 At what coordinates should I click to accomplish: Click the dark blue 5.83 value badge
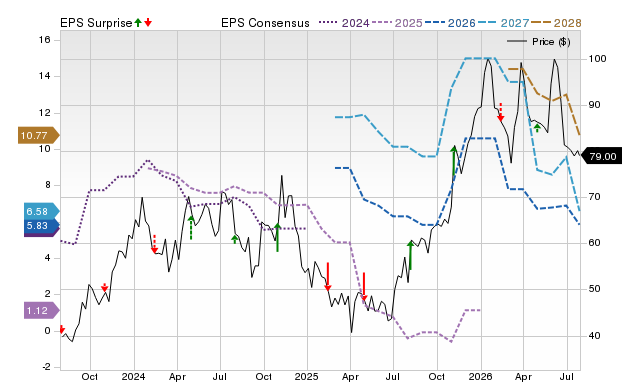[x=42, y=226]
